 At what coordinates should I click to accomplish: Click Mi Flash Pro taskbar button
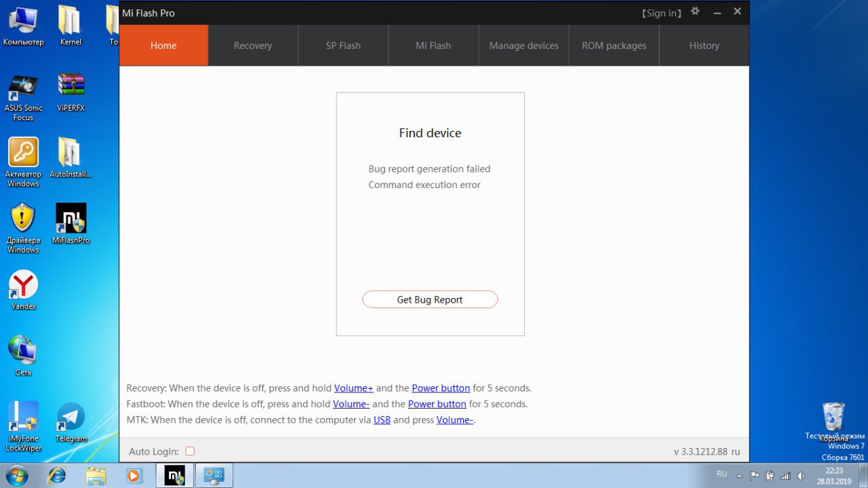(174, 475)
